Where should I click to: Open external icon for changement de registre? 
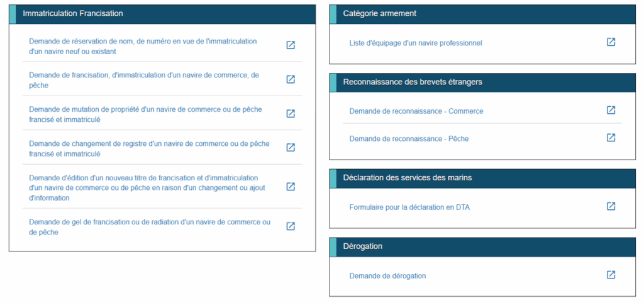coord(291,148)
